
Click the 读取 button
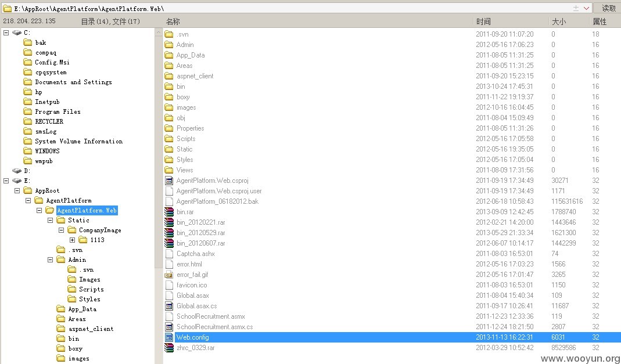(609, 8)
